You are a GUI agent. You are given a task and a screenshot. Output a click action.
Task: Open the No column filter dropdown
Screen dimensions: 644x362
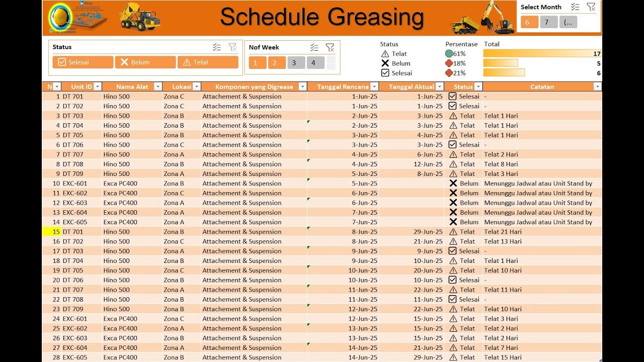pos(57,86)
